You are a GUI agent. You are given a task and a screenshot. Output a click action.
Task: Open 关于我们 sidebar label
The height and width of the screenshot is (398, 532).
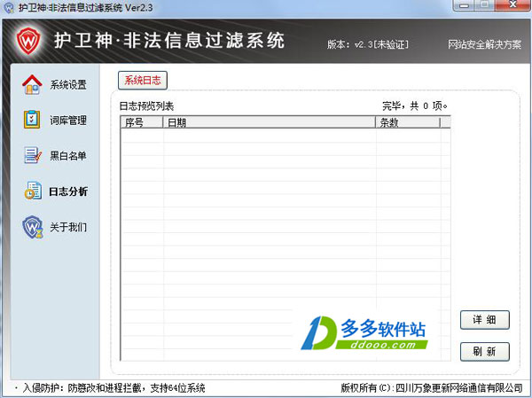click(68, 227)
